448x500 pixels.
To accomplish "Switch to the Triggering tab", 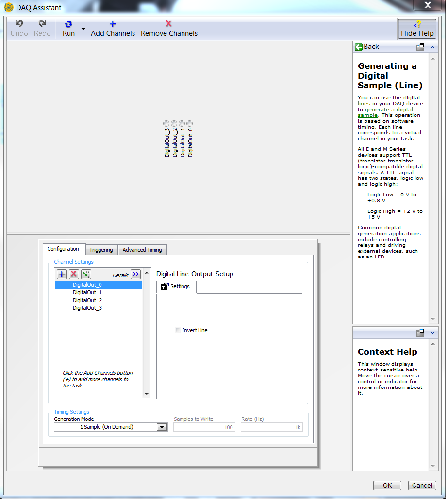I will tap(101, 250).
